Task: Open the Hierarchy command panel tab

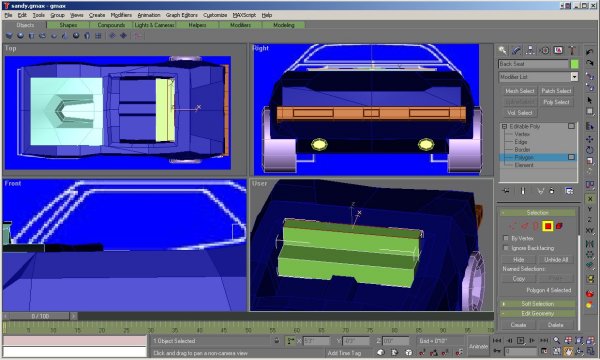Action: (x=530, y=50)
